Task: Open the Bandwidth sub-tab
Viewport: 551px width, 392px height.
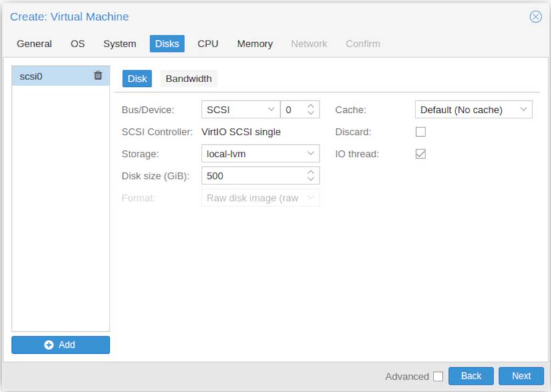Action: click(x=188, y=79)
